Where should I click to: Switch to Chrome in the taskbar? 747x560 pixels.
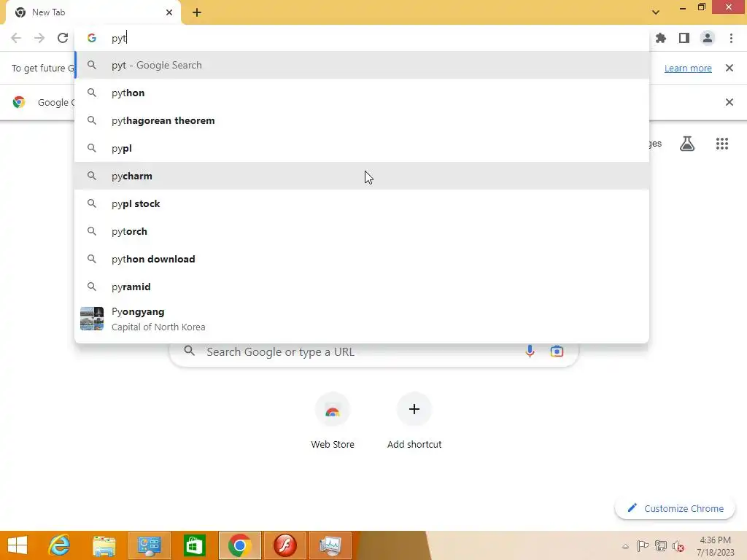point(239,545)
